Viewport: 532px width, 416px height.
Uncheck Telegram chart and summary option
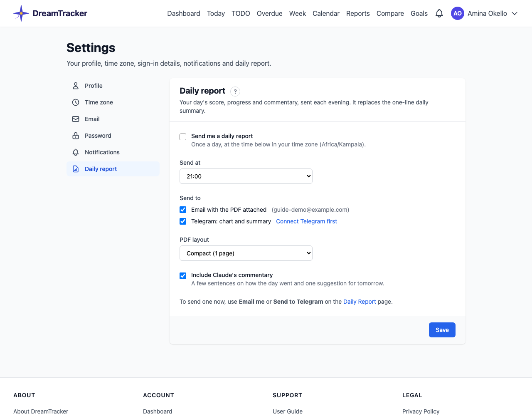183,221
